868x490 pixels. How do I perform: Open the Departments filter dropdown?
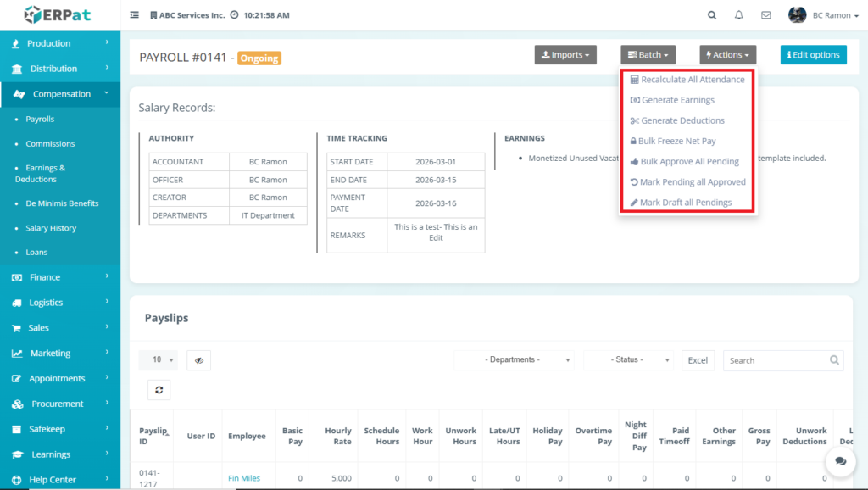[514, 360]
